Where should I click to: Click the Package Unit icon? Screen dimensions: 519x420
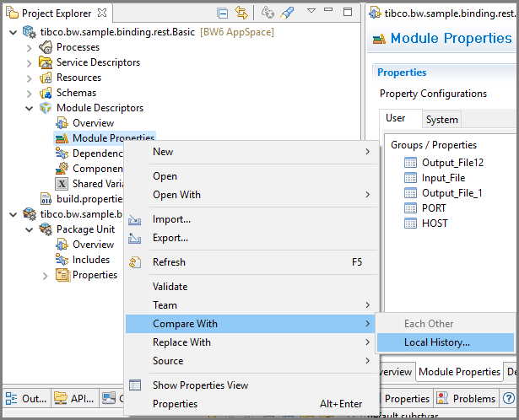coord(46,229)
